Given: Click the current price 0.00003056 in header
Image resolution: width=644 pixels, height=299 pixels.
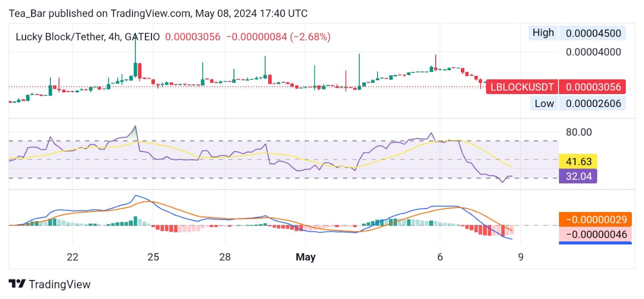Looking at the screenshot, I should click(193, 37).
